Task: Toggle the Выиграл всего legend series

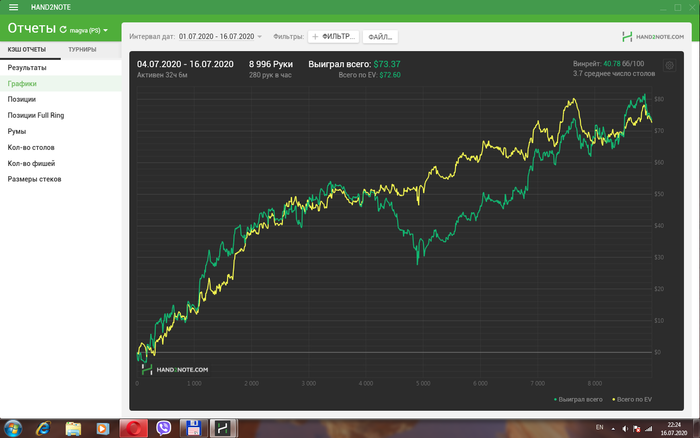Action: (578, 399)
